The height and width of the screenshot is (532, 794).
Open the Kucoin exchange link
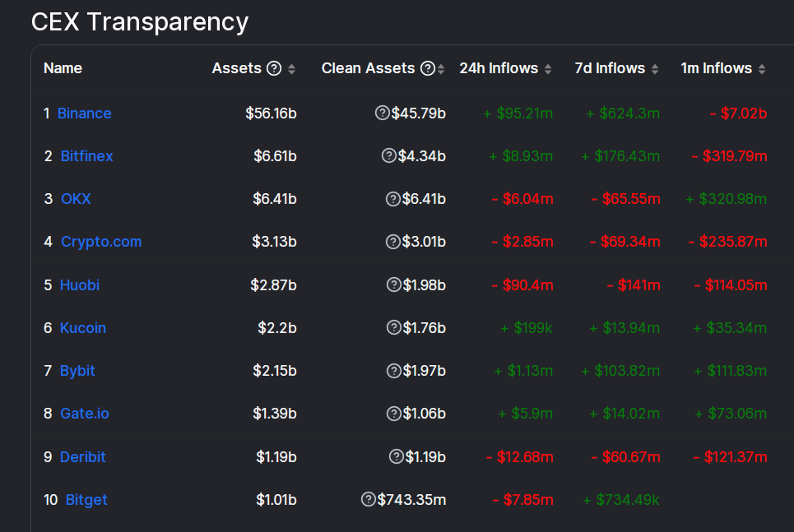coord(83,328)
